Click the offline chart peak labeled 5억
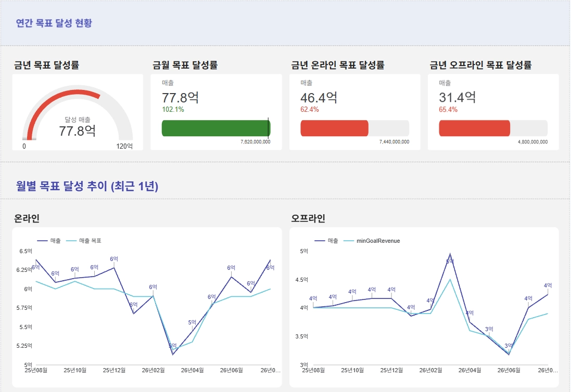Image resolution: width=571 pixels, height=392 pixels. [x=450, y=254]
